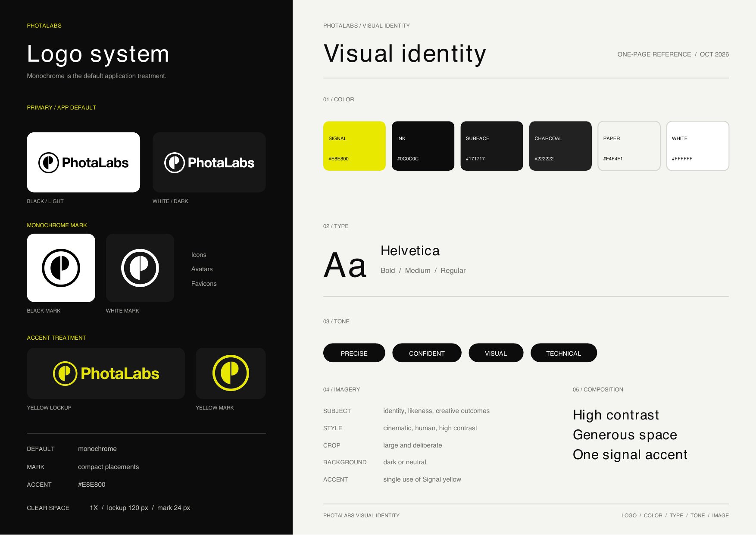Viewport: 756px width, 535px height.
Task: Click the CONFIDENT tone pill
Action: click(x=427, y=353)
